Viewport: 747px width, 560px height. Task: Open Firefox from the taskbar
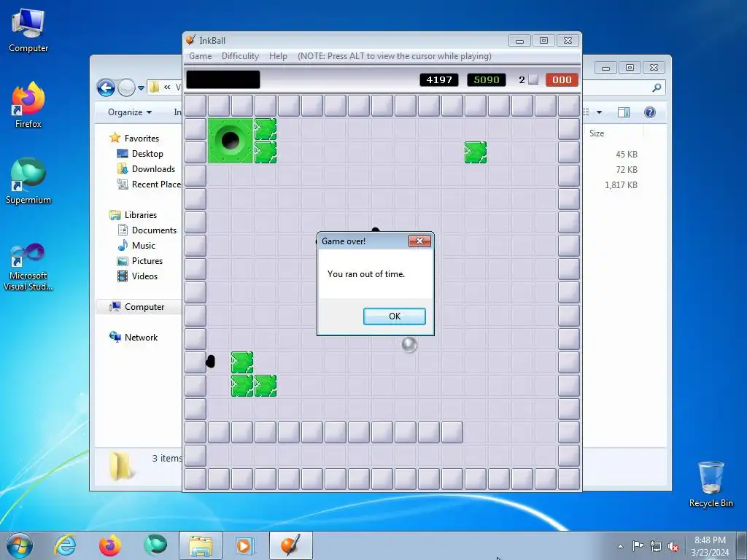[109, 545]
